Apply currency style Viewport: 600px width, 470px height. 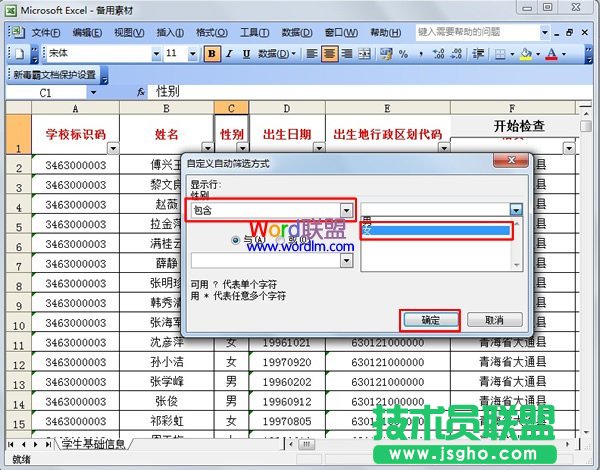click(x=386, y=54)
